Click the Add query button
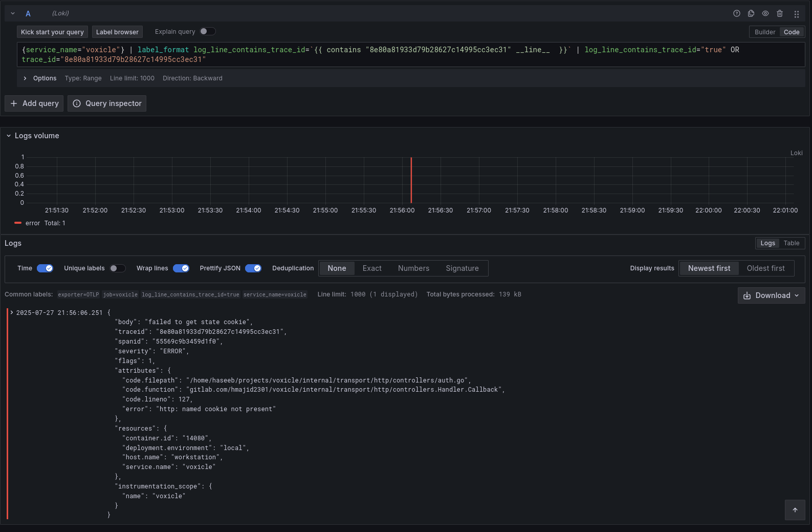This screenshot has height=532, width=812. coord(34,103)
